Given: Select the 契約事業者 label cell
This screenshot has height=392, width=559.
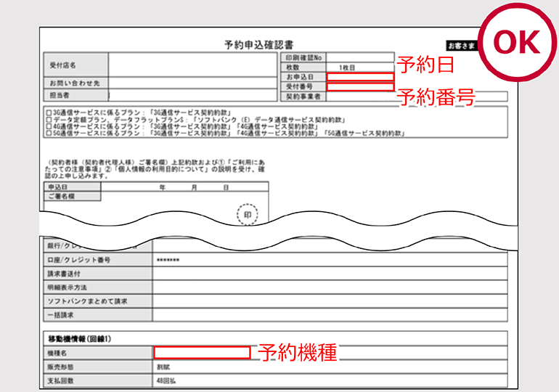Looking at the screenshot, I should pyautogui.click(x=303, y=97).
